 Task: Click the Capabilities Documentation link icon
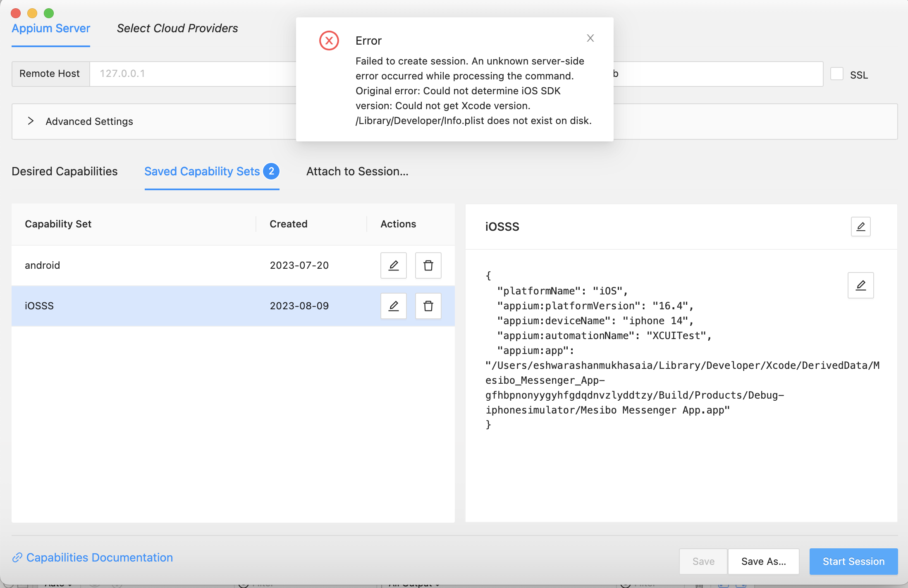point(17,558)
